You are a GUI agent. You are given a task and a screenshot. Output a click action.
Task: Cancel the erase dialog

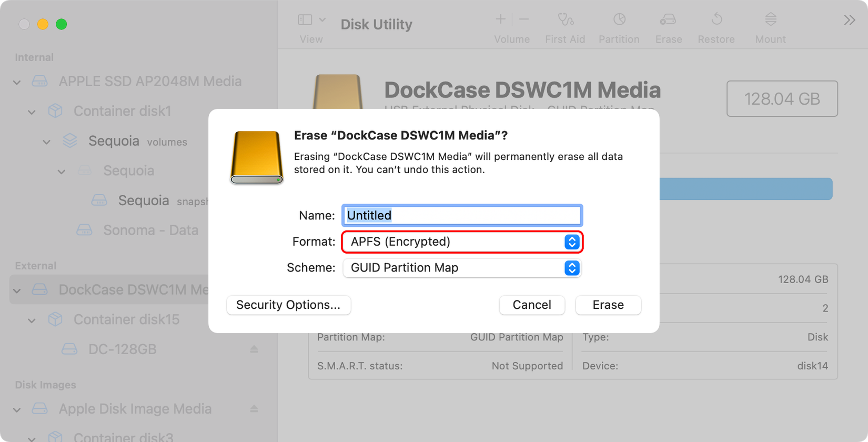532,305
